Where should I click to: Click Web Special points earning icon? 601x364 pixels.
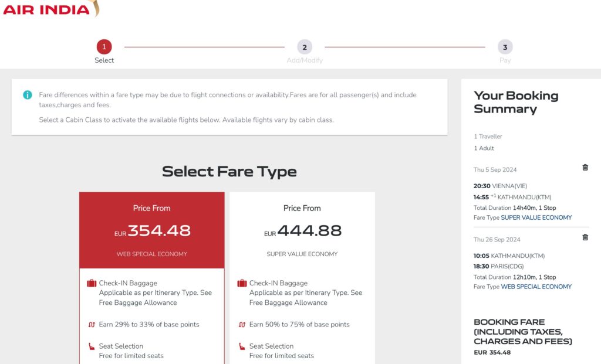(92, 325)
